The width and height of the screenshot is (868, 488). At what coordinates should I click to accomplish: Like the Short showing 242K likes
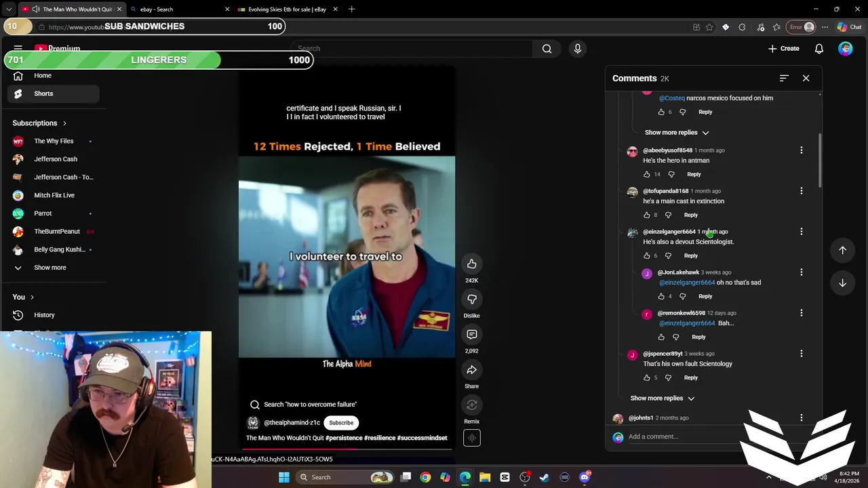472,264
